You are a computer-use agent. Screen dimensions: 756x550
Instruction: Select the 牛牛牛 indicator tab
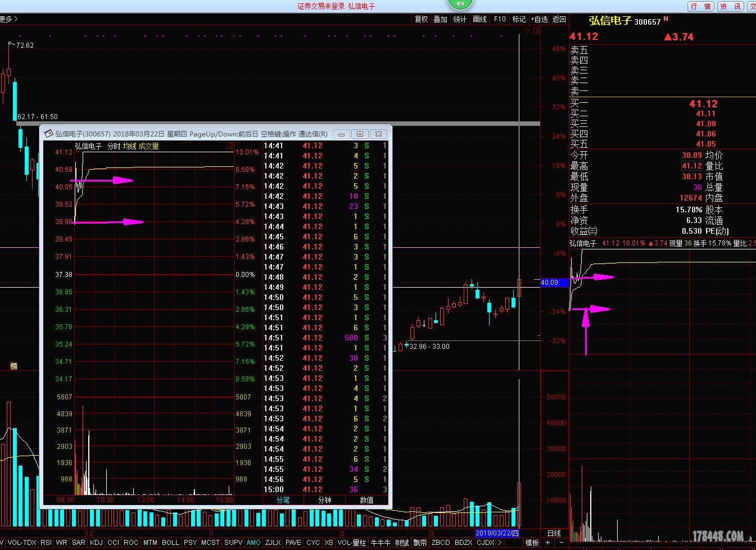[x=381, y=543]
